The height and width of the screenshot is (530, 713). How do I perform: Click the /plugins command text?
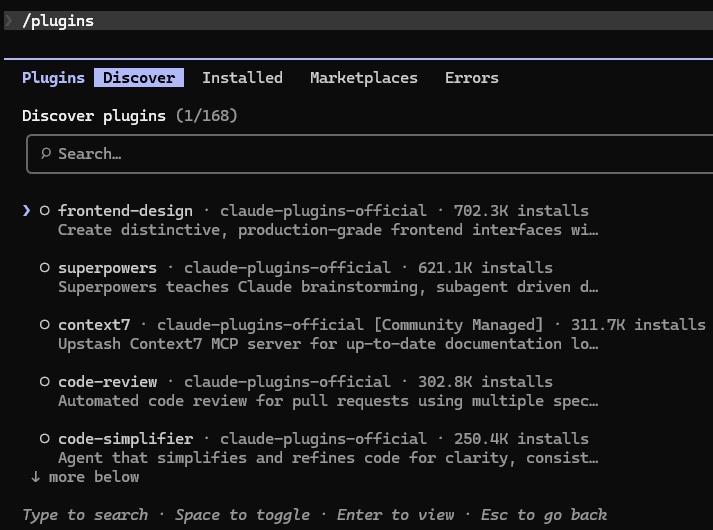[58, 21]
